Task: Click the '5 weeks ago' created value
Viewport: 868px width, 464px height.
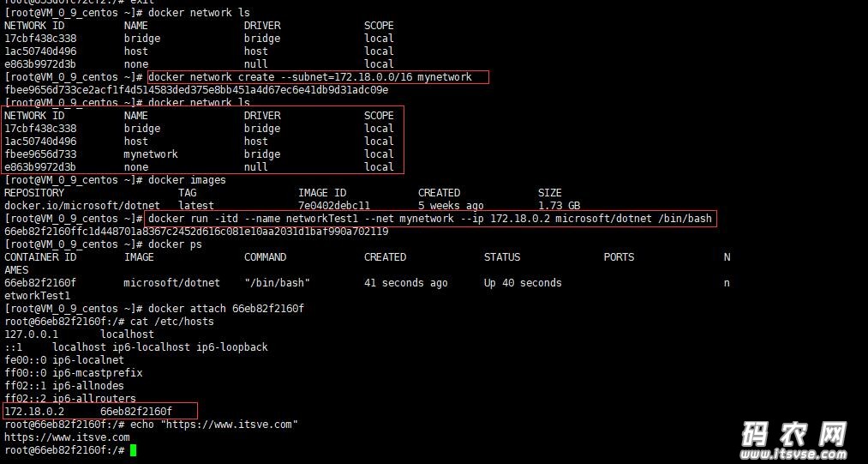Action: click(x=451, y=206)
